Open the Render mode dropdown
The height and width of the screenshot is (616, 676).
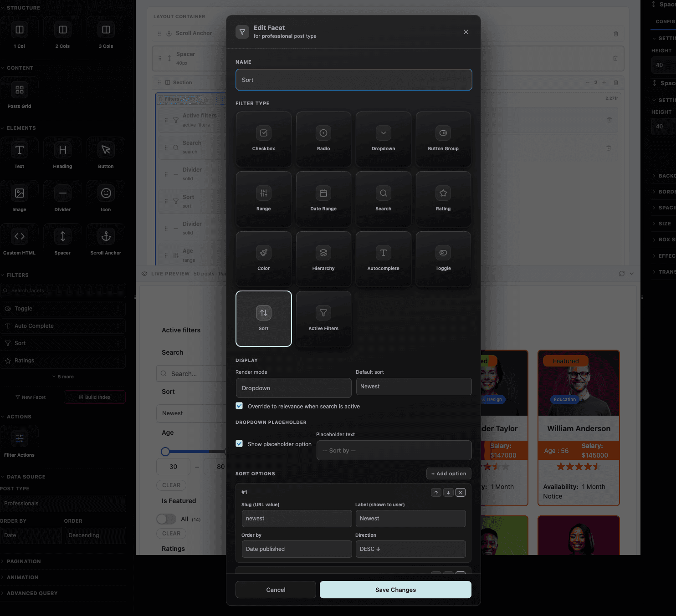click(x=293, y=388)
